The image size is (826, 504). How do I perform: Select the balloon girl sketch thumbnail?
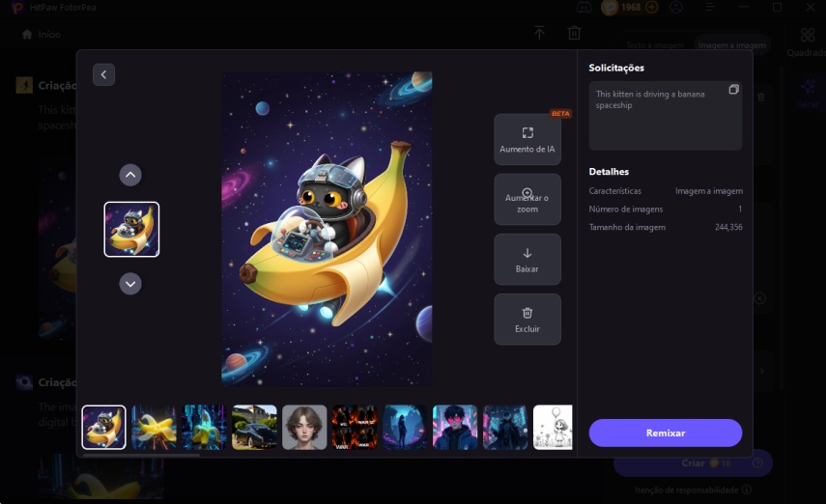click(x=553, y=427)
